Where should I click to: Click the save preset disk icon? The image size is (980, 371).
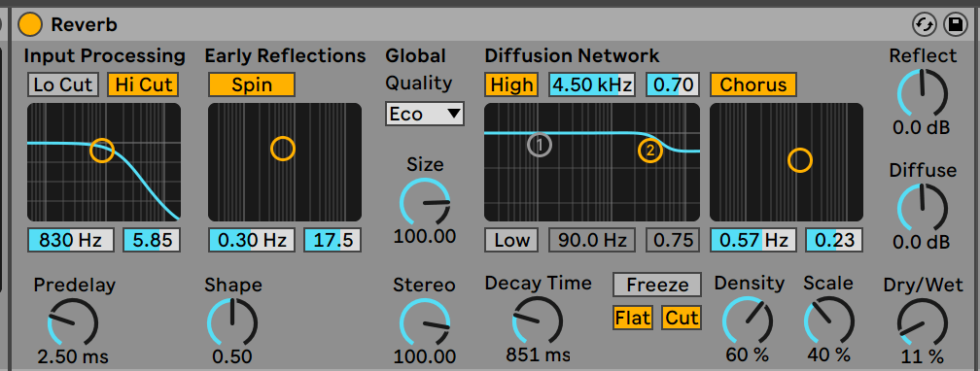[x=955, y=25]
